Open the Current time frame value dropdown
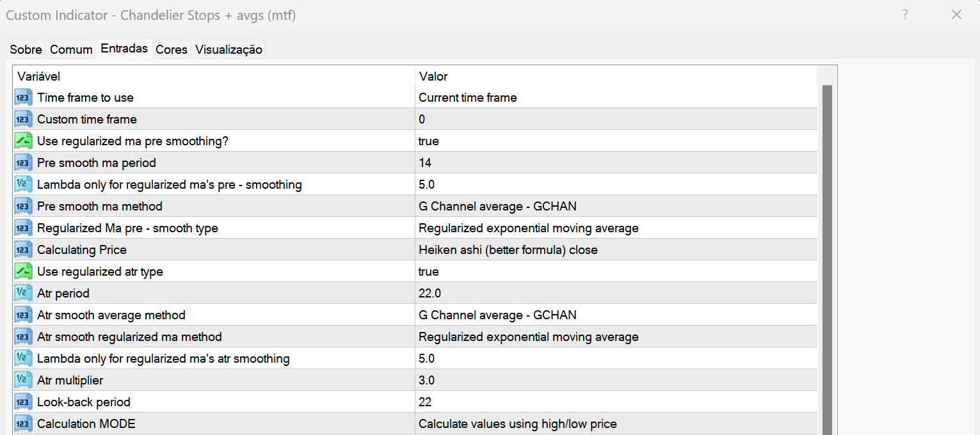 coord(468,98)
